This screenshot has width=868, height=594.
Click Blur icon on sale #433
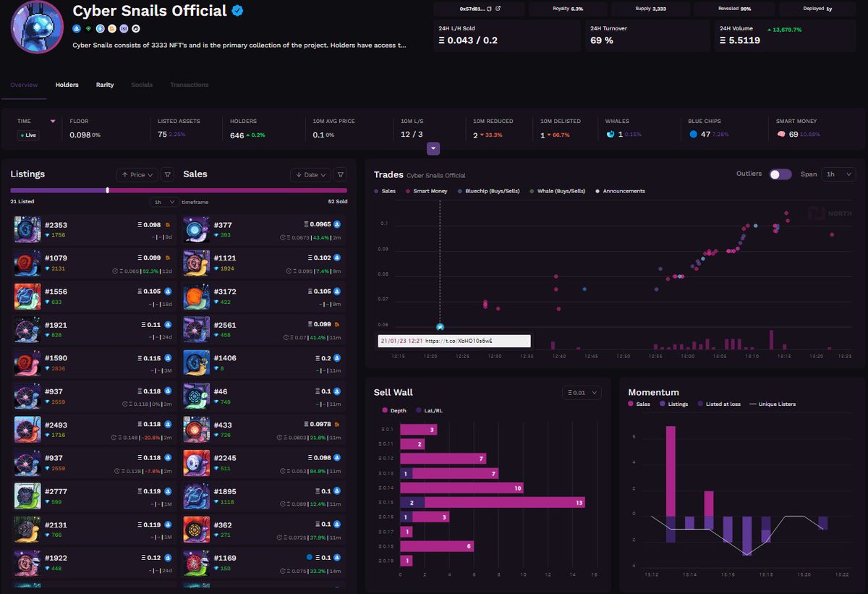337,424
